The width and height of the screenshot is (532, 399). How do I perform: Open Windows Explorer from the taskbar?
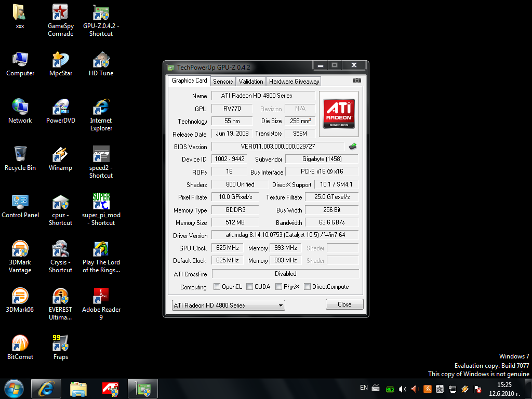(x=78, y=389)
